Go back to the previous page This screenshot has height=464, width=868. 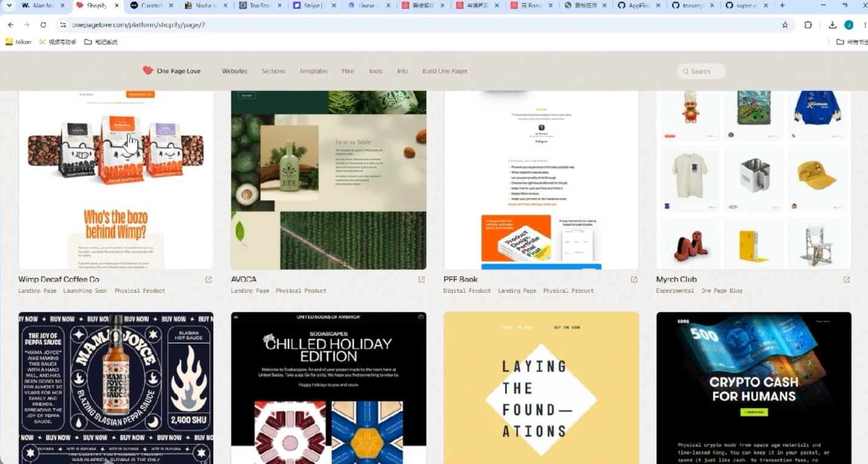(10, 25)
